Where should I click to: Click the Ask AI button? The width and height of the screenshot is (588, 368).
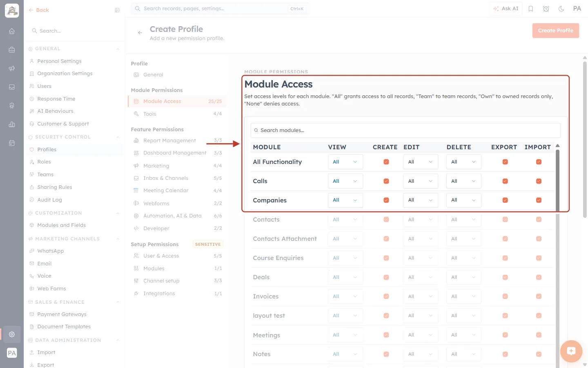[506, 9]
